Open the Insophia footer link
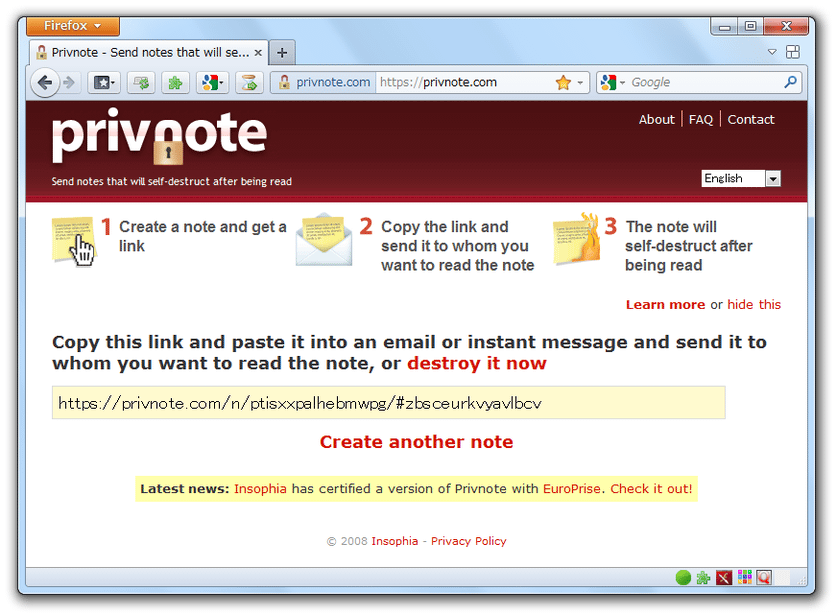This screenshot has width=837, height=614. click(394, 541)
